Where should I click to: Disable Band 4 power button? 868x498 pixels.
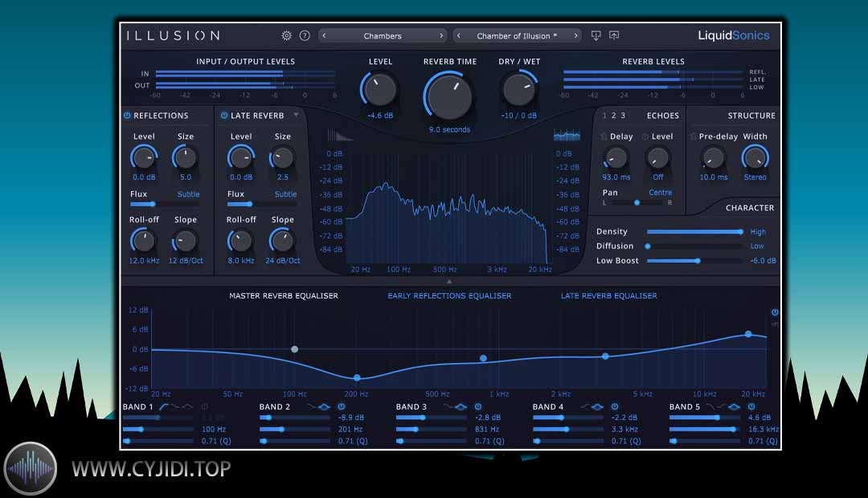615,406
